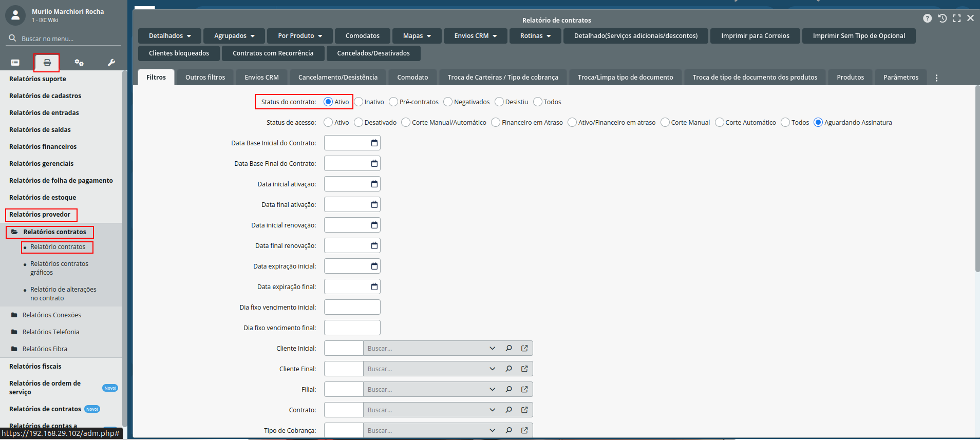Select contract status Desistiu
This screenshot has height=440, width=980.
pyautogui.click(x=499, y=102)
